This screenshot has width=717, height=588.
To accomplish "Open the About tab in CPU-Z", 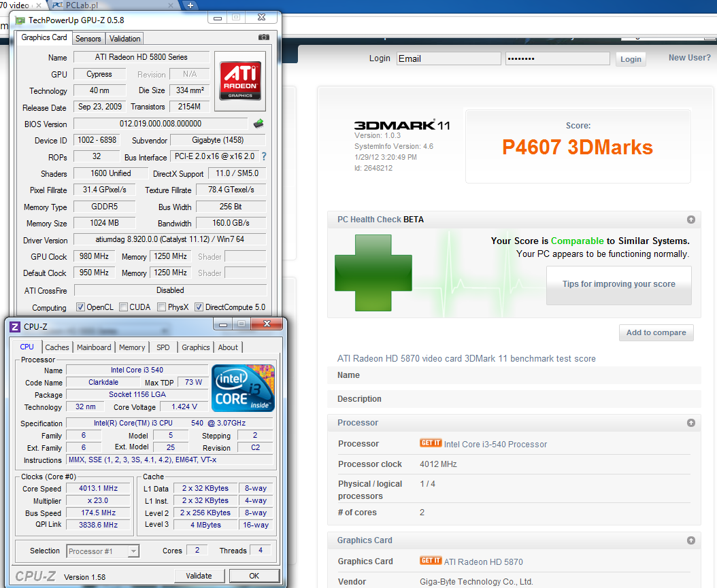I will pos(228,347).
